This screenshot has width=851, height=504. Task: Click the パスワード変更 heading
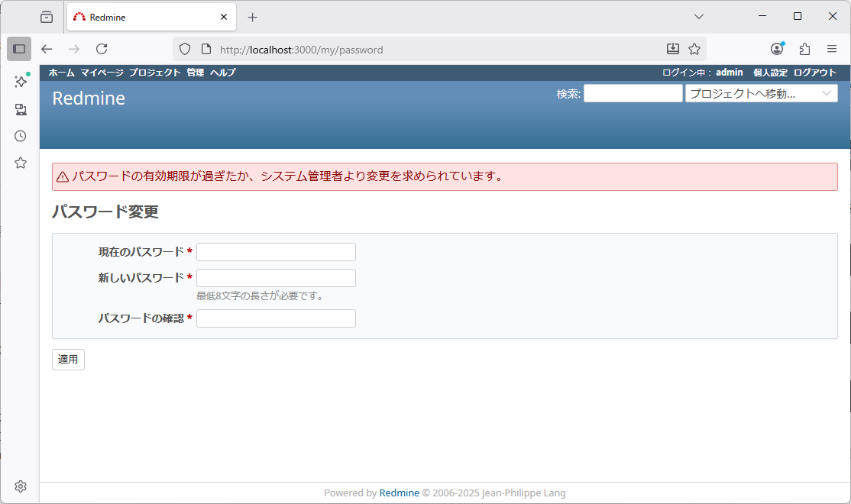point(105,212)
